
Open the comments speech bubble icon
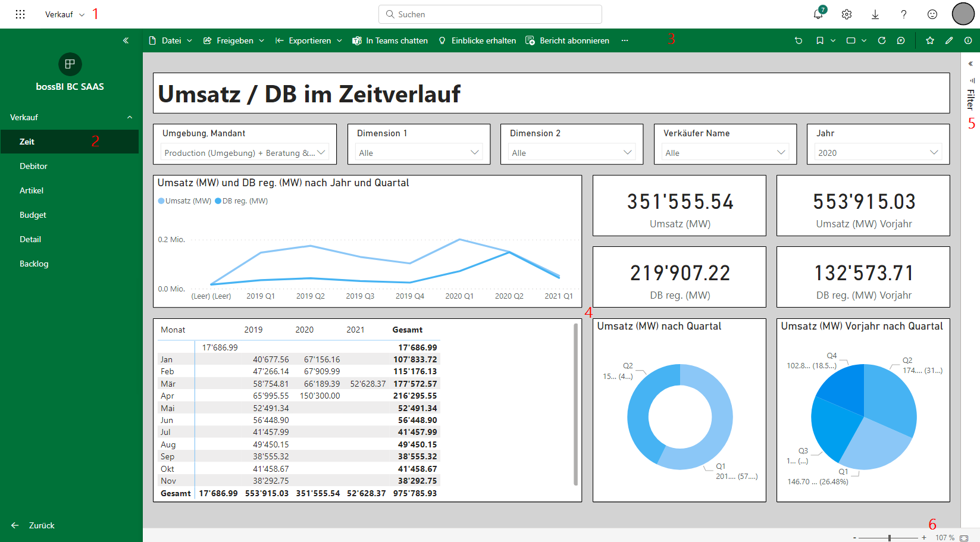(x=901, y=40)
